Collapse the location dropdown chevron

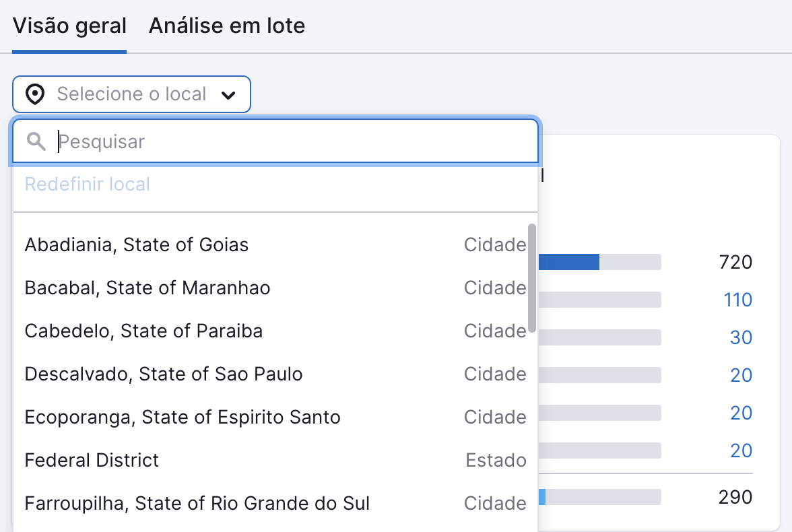pyautogui.click(x=228, y=95)
